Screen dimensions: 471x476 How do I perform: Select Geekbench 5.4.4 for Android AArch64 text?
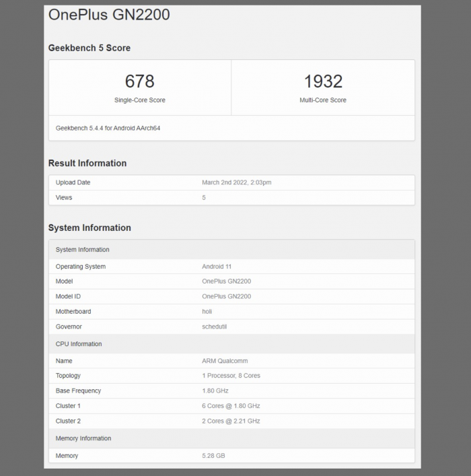108,128
